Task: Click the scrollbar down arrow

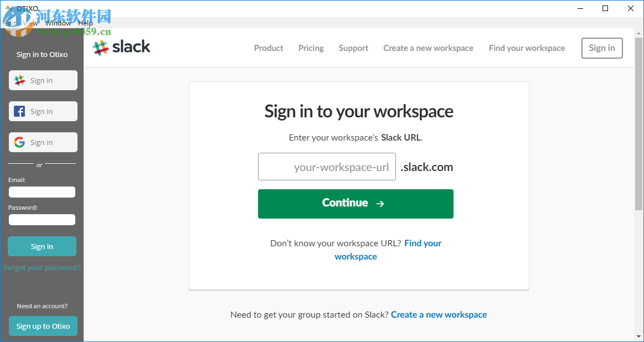Action: (x=638, y=336)
